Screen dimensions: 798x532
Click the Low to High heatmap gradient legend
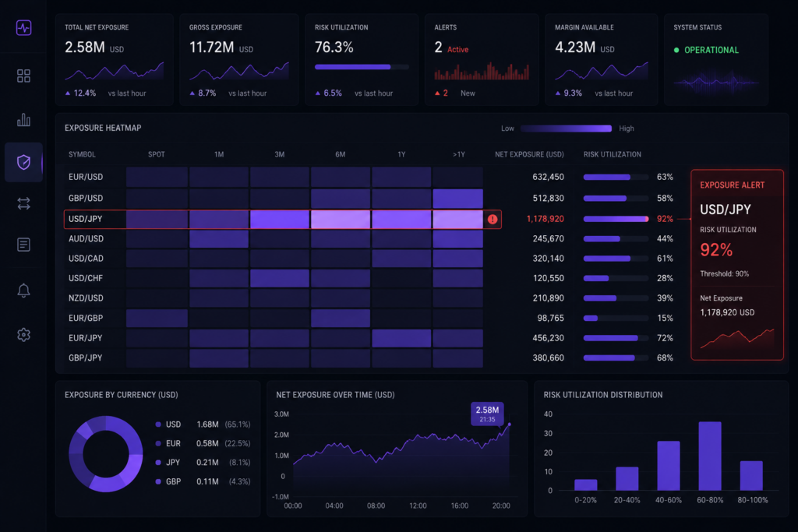[566, 129]
